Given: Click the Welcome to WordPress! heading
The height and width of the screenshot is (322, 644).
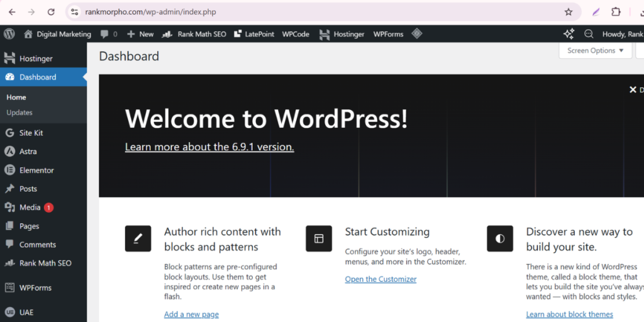Looking at the screenshot, I should click(267, 119).
